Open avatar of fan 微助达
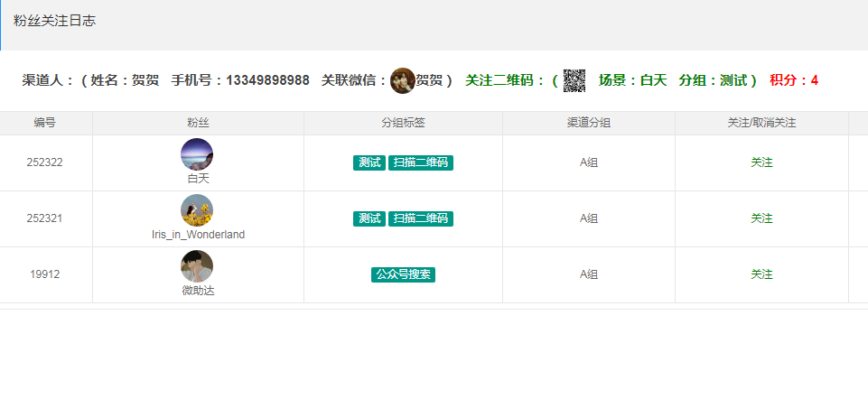The height and width of the screenshot is (399, 868). (x=197, y=266)
